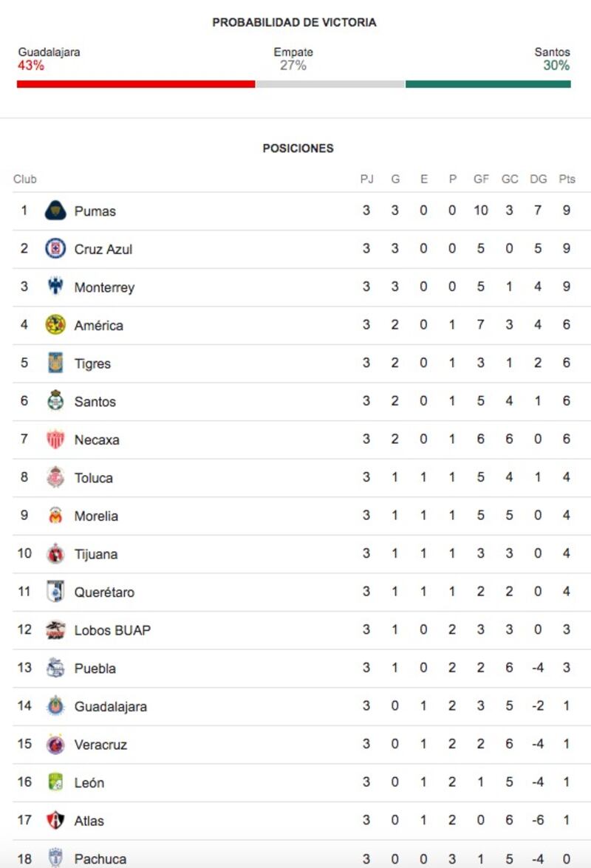
Task: Open the Cruz Azul team logo
Action: 55,248
